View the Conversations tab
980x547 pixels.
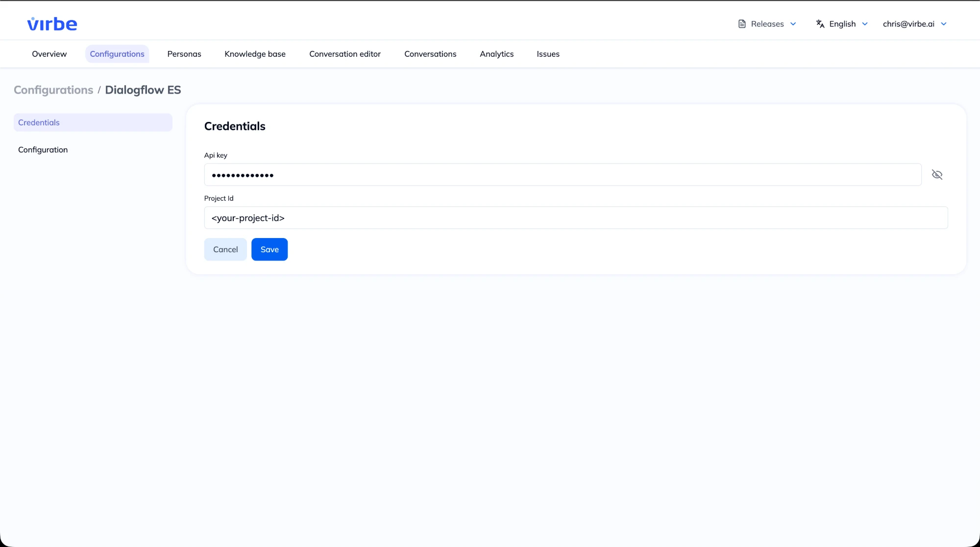[x=430, y=54]
